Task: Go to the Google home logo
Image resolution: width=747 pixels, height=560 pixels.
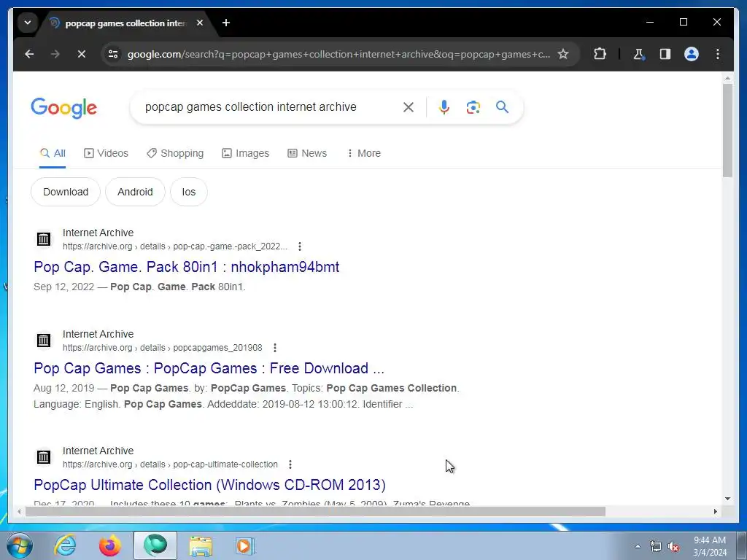Action: [64, 108]
